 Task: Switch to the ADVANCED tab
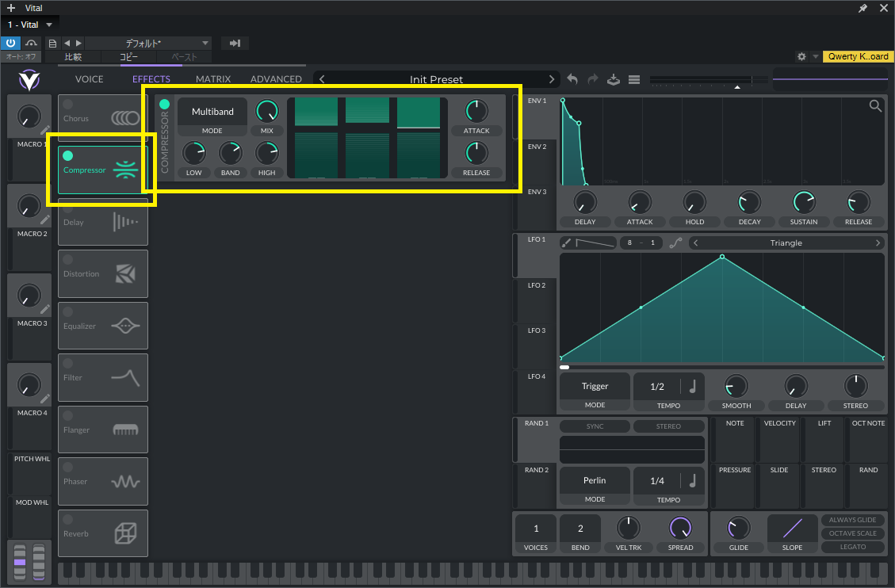(276, 79)
